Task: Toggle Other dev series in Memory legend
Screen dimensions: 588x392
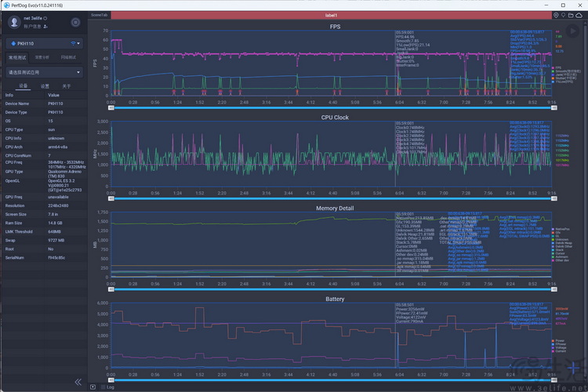Action: click(561, 260)
